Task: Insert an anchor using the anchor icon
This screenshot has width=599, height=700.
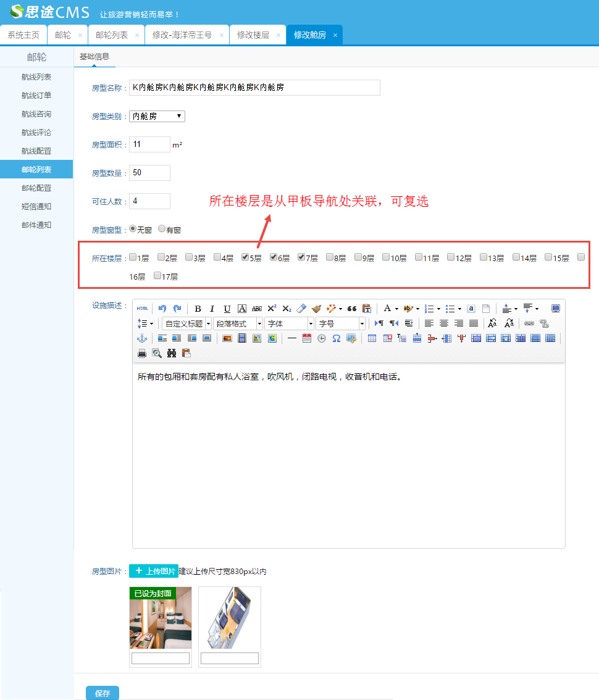Action: point(142,338)
